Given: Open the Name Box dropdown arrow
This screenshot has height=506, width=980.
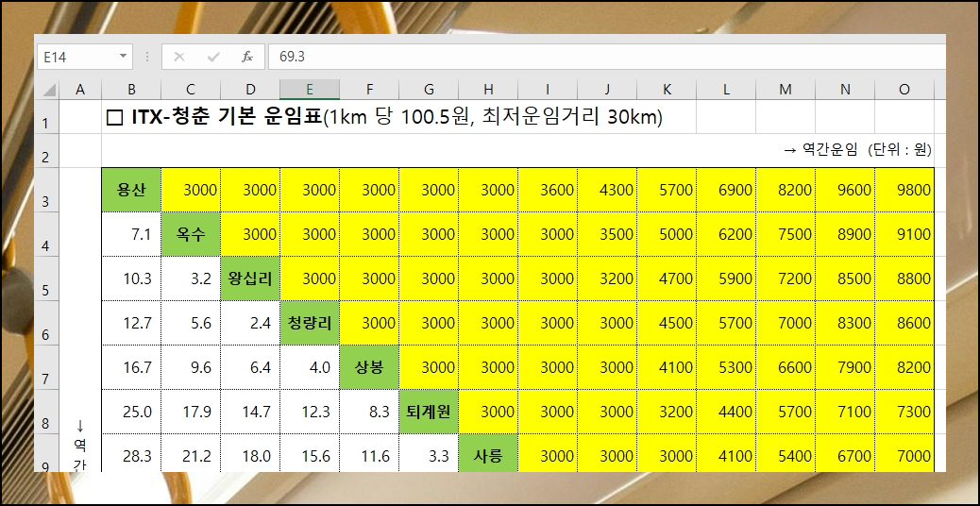Looking at the screenshot, I should 123,57.
